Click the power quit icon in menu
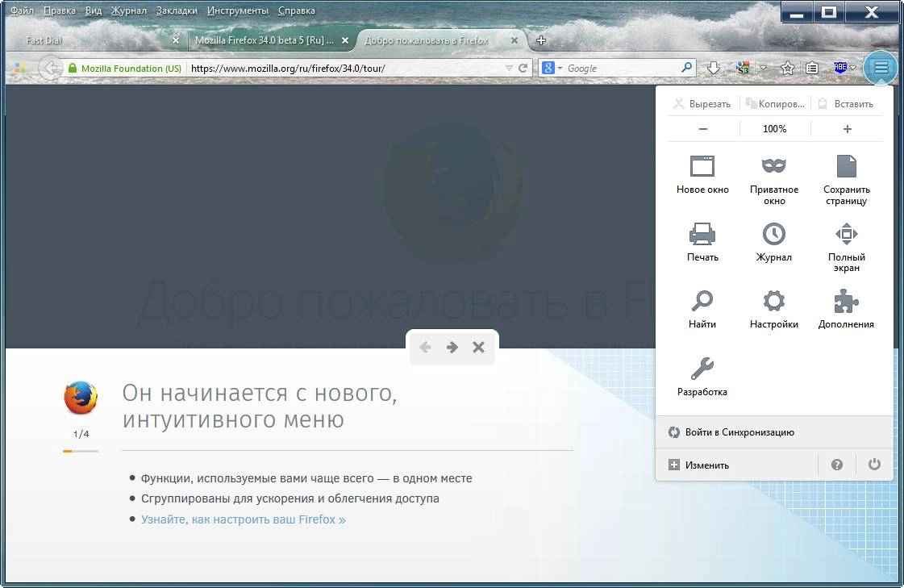Image resolution: width=904 pixels, height=588 pixels. click(x=874, y=464)
